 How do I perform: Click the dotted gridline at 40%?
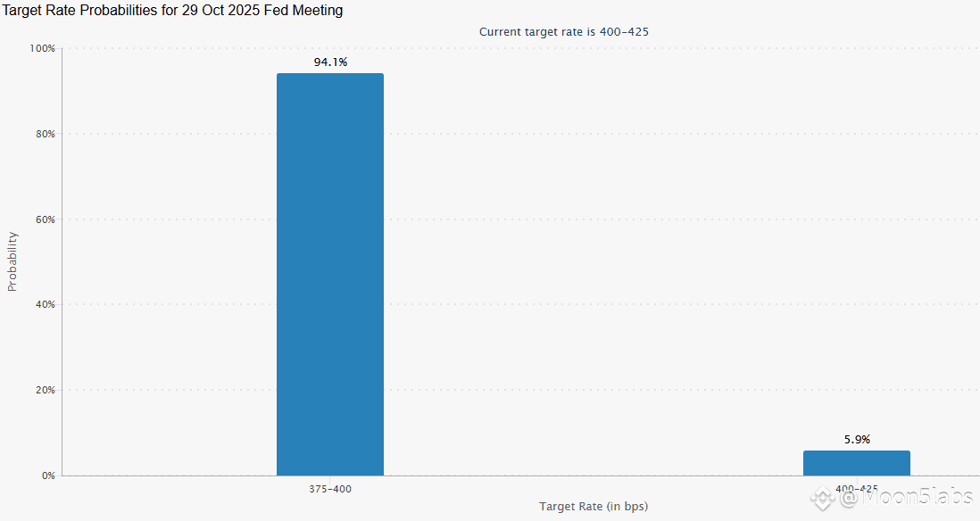pyautogui.click(x=521, y=304)
